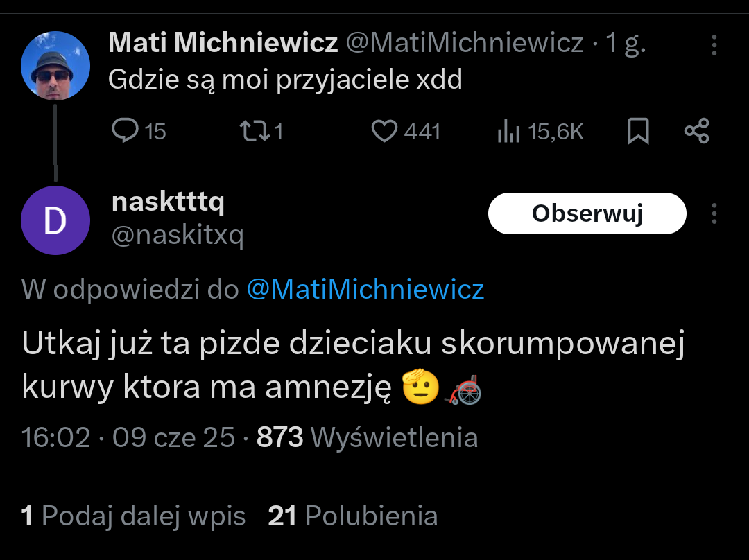The height and width of the screenshot is (560, 749).
Task: View the 21 Polubienia list
Action: [x=352, y=516]
